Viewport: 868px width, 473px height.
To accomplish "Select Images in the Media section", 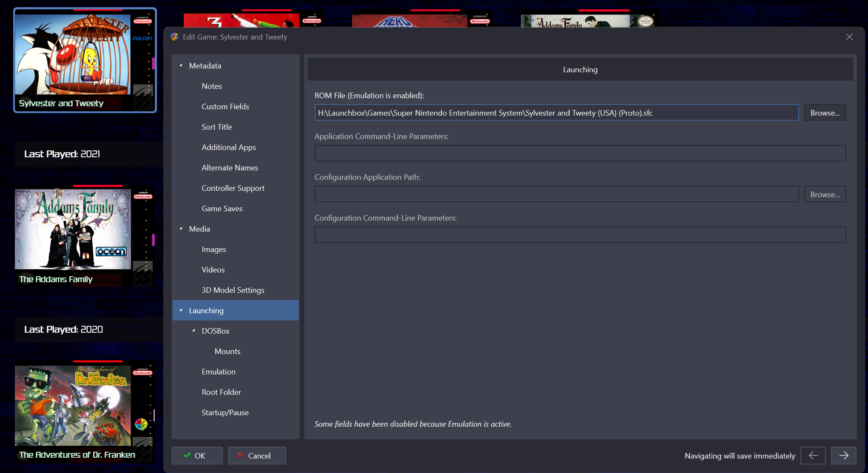I will (x=213, y=249).
